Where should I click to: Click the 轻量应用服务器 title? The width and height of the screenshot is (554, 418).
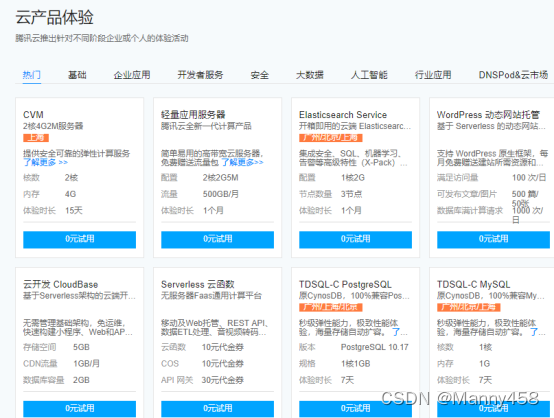pyautogui.click(x=193, y=115)
